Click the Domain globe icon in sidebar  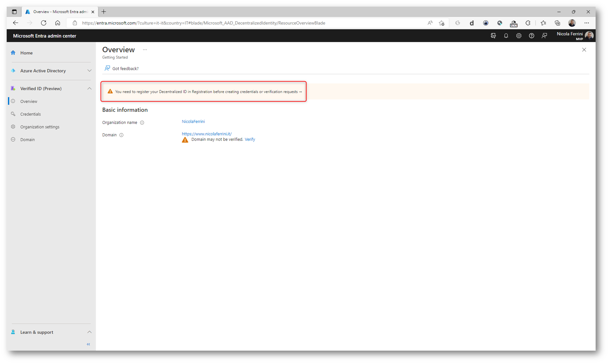click(13, 139)
